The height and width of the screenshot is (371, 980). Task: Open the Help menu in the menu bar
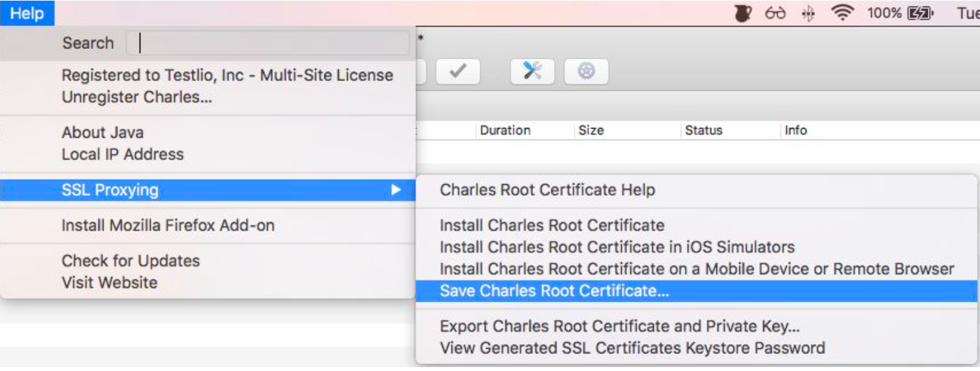(27, 13)
